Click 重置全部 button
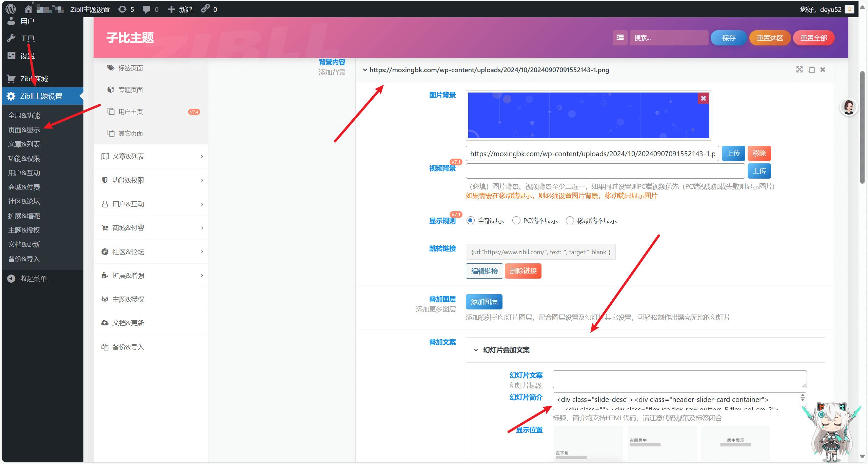This screenshot has width=868, height=464. click(814, 38)
